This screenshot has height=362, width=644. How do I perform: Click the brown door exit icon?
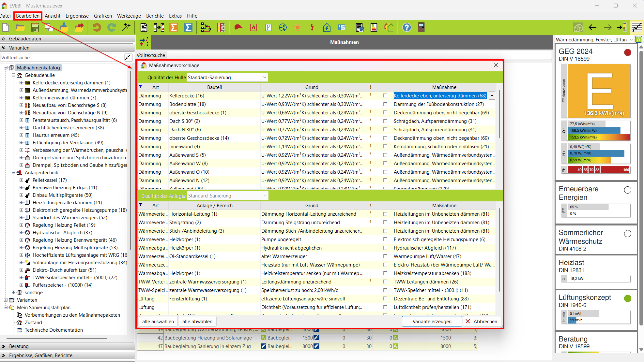(x=421, y=28)
